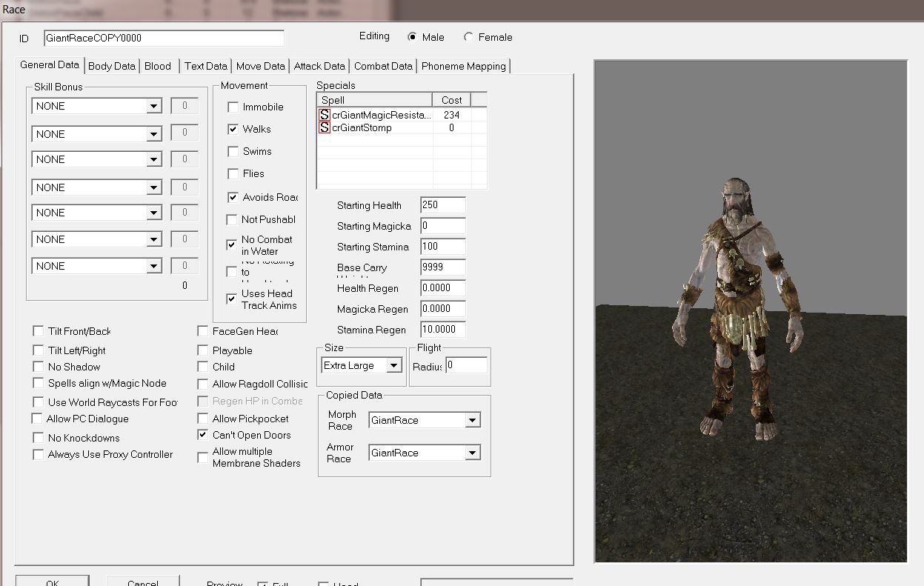This screenshot has height=586, width=924.
Task: Click the crGiantStomp spell icon
Action: click(324, 127)
